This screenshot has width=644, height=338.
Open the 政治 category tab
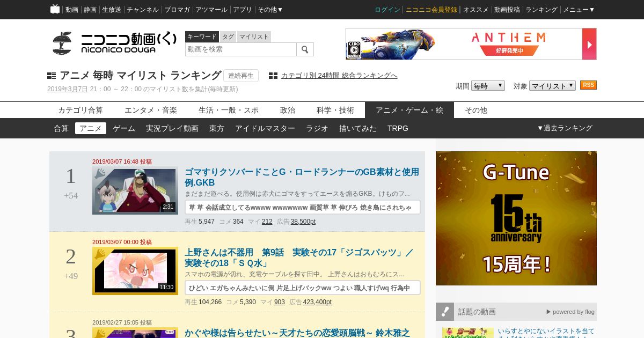288,110
